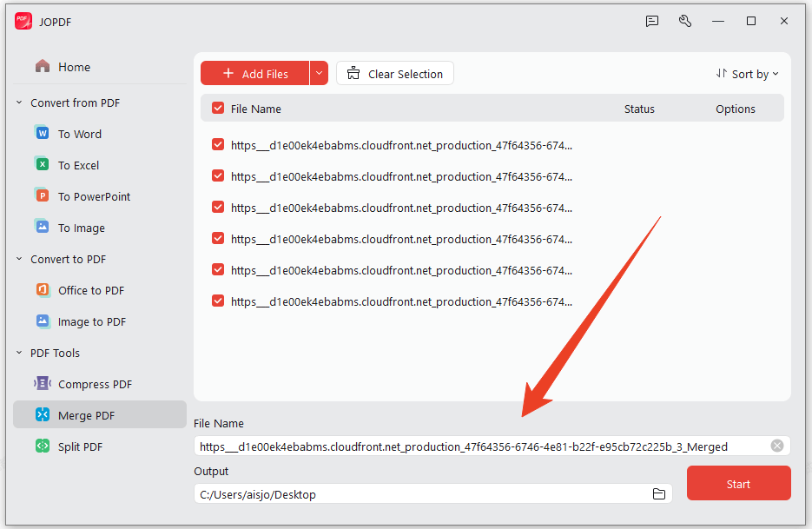Click the red Start button
812x529 pixels.
point(738,483)
